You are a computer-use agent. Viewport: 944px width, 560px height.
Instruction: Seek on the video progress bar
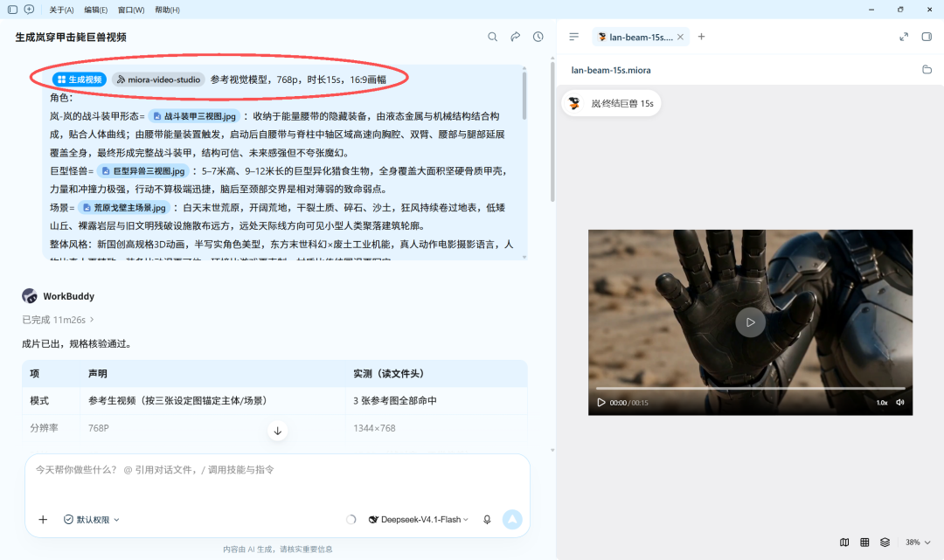[750, 389]
